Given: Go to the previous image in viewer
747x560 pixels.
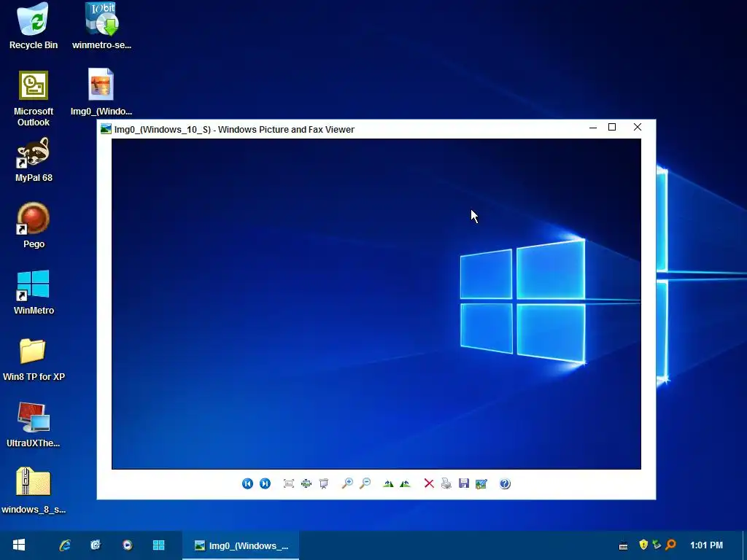Looking at the screenshot, I should tap(247, 484).
